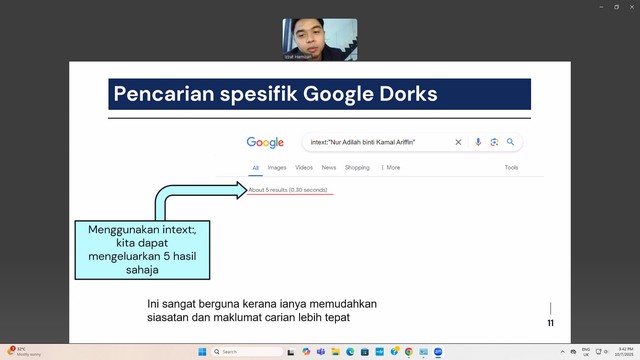Open Microsoft Edge in the taskbar
The image size is (640, 360).
pyautogui.click(x=350, y=352)
